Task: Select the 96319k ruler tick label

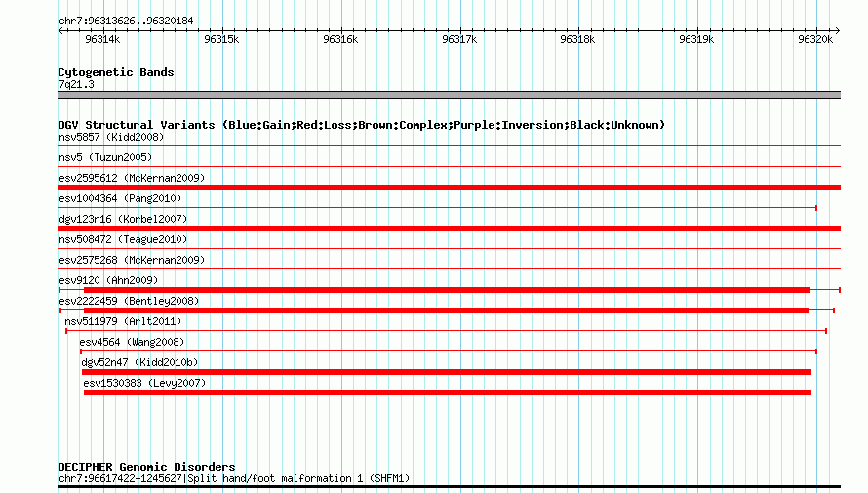Action: click(x=696, y=39)
